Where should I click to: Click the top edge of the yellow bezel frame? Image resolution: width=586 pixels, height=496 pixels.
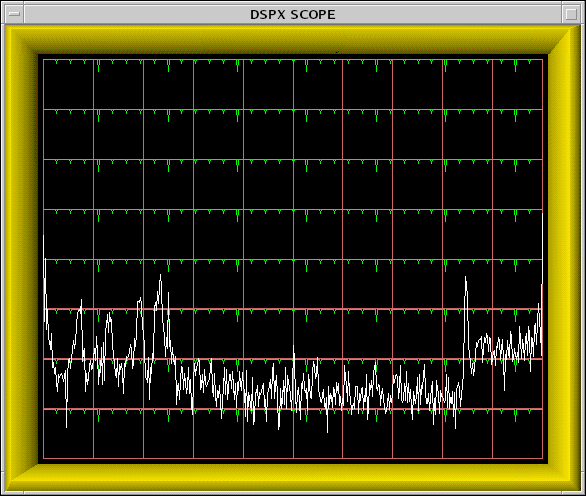click(x=293, y=39)
